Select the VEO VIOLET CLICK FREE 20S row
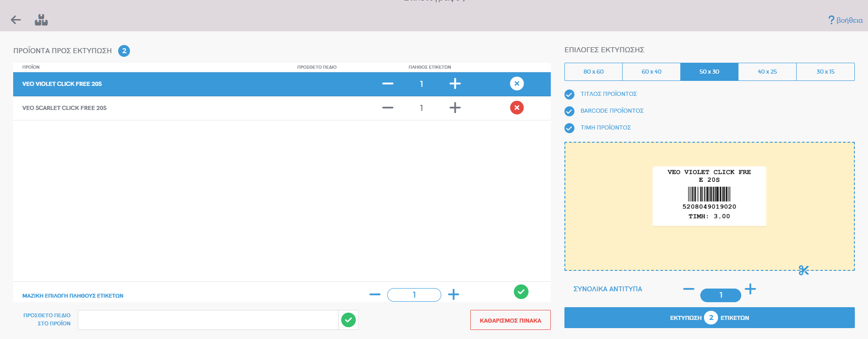Viewport: 868px width, 339px height. [282, 84]
